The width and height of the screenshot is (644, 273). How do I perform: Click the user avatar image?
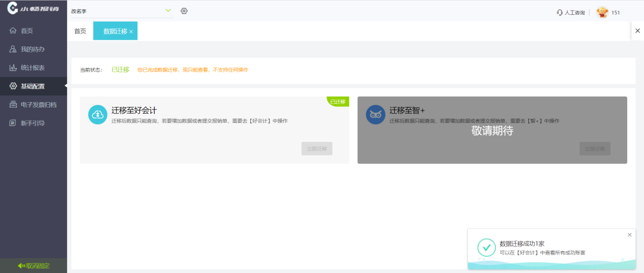(602, 12)
